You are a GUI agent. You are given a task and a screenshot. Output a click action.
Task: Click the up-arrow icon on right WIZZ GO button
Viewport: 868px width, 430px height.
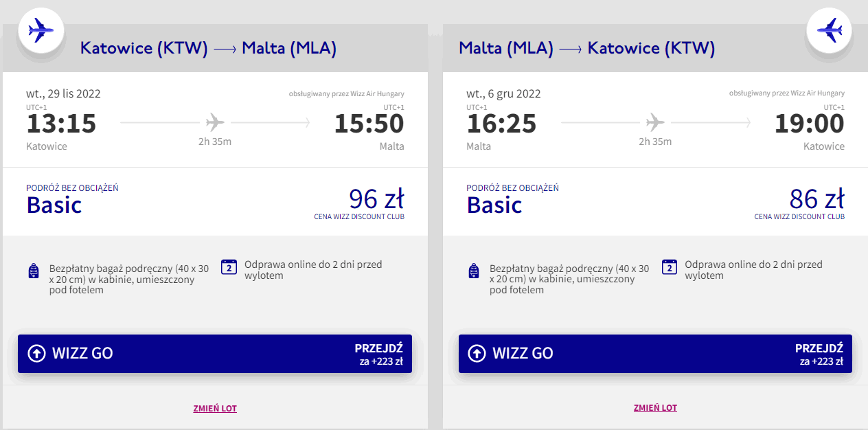pyautogui.click(x=477, y=353)
